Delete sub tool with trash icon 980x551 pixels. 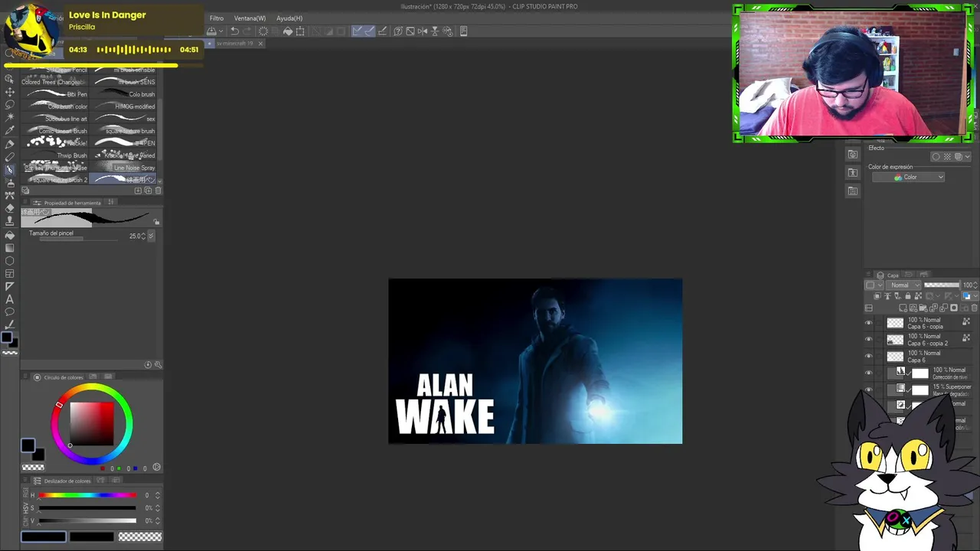click(x=158, y=191)
